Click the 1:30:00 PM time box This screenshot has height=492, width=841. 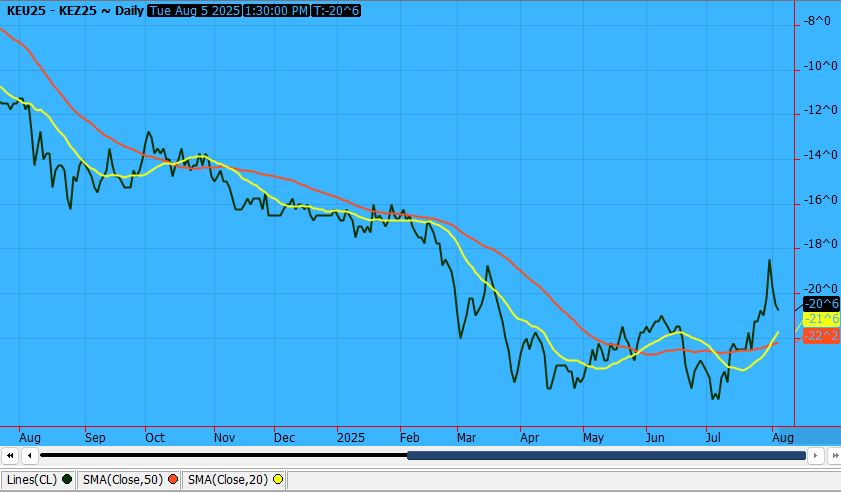point(275,10)
